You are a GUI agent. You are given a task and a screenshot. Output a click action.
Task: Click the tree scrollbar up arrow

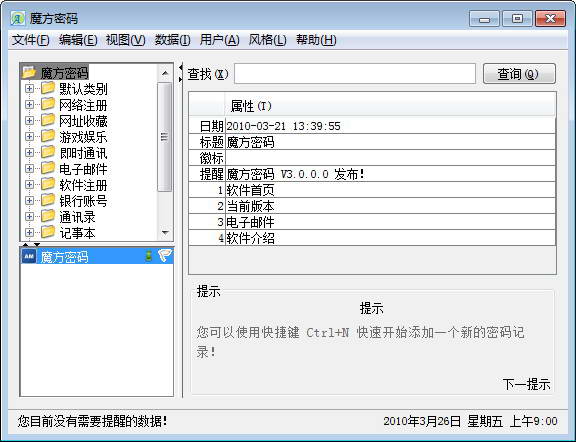[165, 73]
